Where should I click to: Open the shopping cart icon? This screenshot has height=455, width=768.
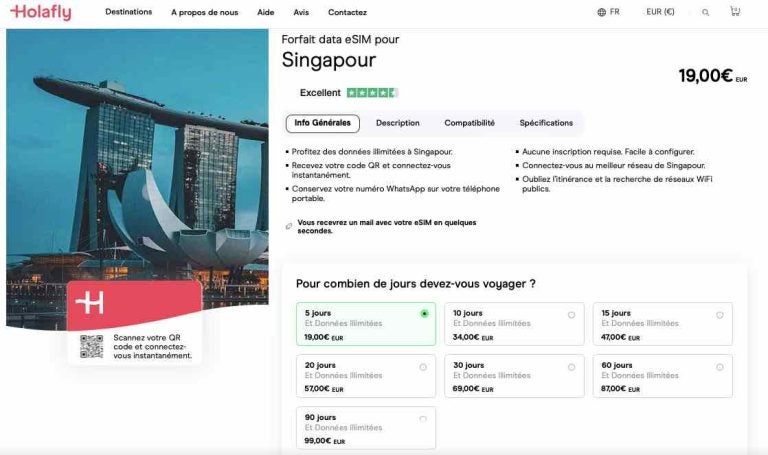[735, 12]
